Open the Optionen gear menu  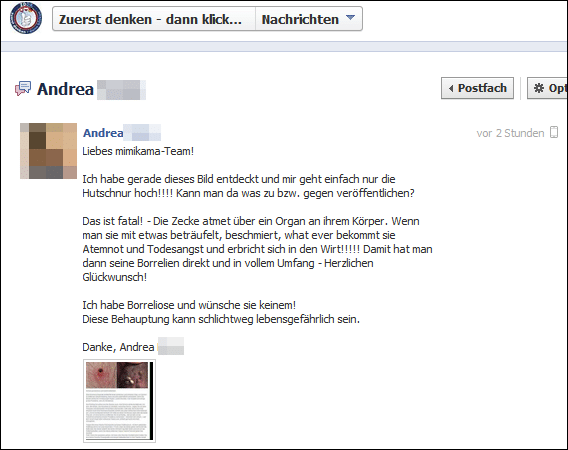(x=547, y=88)
